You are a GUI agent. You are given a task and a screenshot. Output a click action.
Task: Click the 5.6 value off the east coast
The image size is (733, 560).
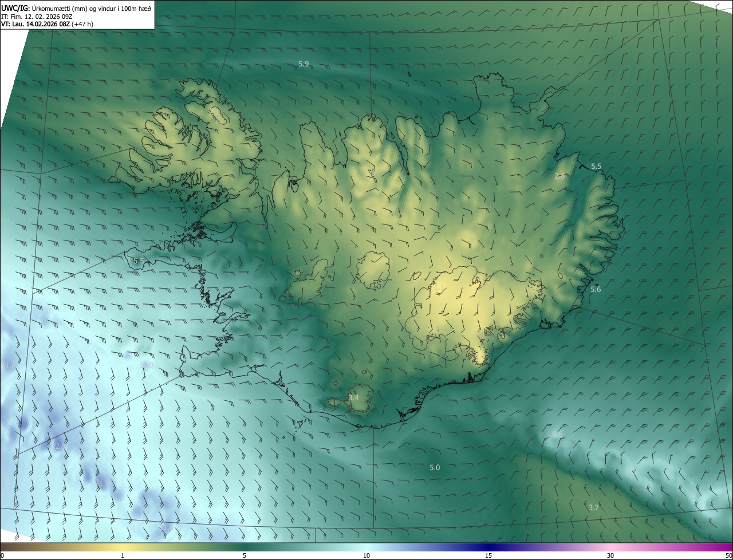click(x=596, y=290)
